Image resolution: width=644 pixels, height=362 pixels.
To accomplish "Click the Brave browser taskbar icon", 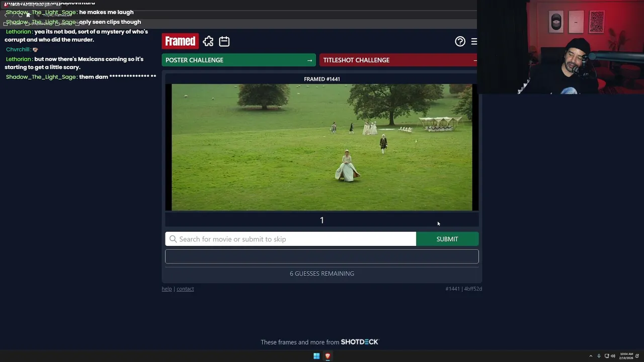I will tap(328, 356).
